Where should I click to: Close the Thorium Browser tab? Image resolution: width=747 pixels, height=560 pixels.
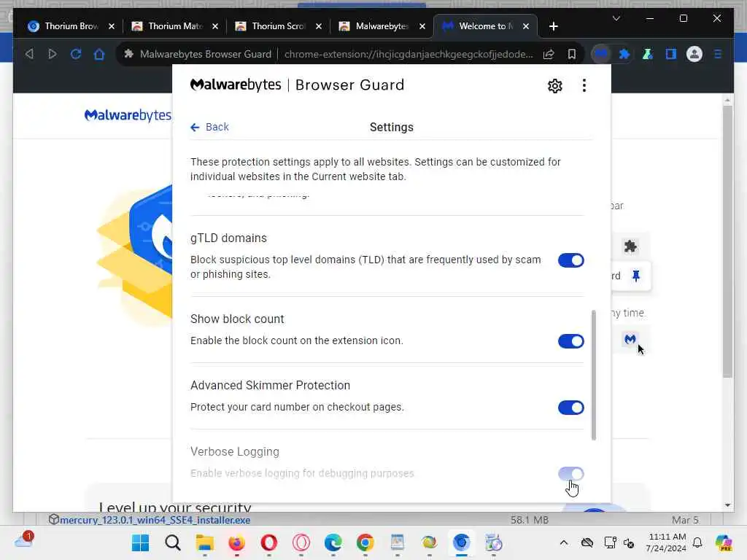pos(112,26)
